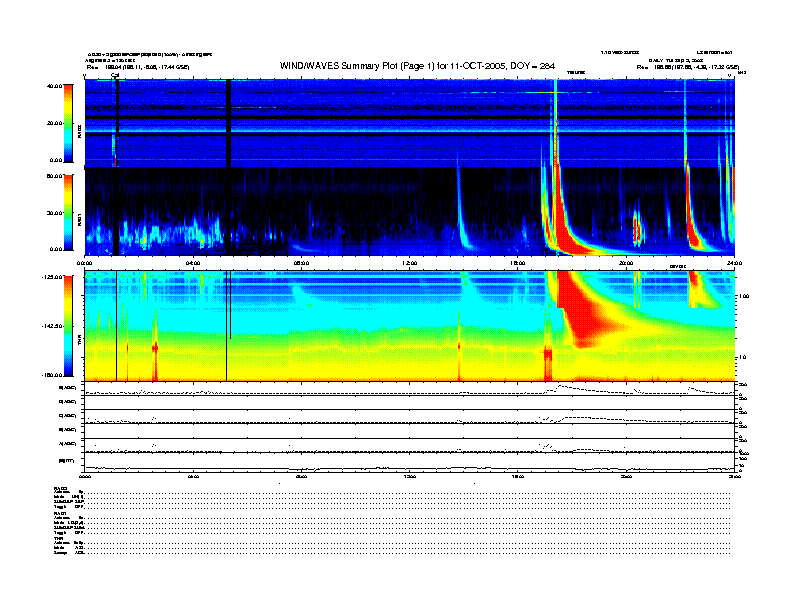Select the -142.50 label on TNR scale
This screenshot has width=792, height=612.
click(x=53, y=326)
